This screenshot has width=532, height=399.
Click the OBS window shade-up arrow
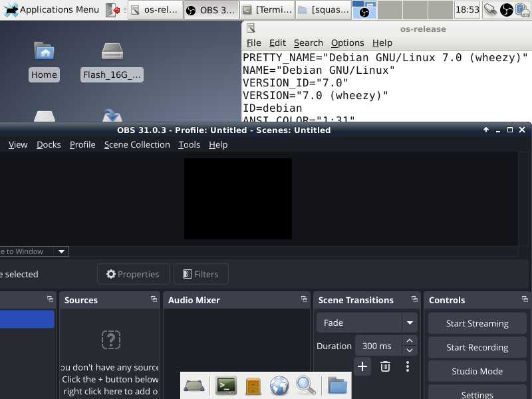pyautogui.click(x=486, y=130)
